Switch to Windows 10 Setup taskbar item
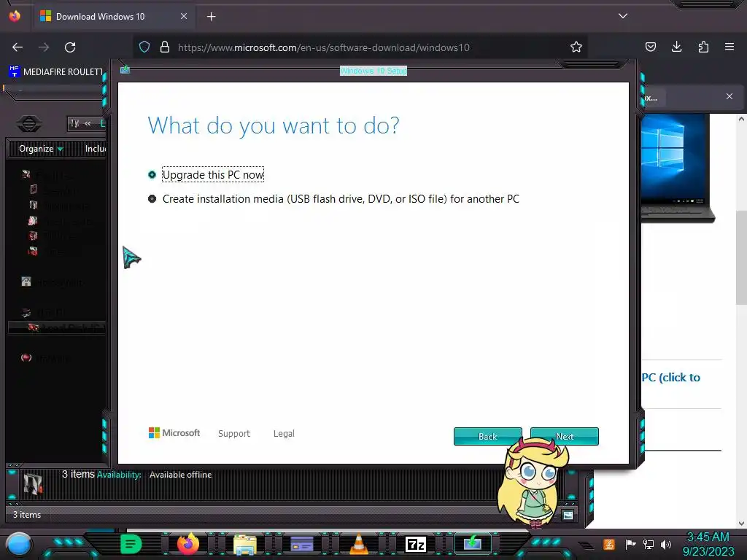This screenshot has height=560, width=747. pyautogui.click(x=472, y=543)
